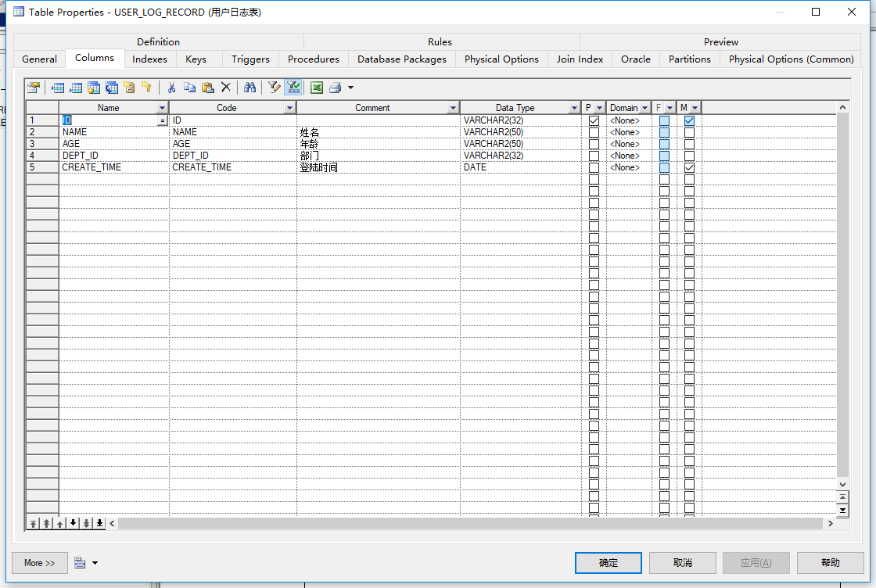876x588 pixels.
Task: Switch to the Keys tab
Action: [x=196, y=59]
